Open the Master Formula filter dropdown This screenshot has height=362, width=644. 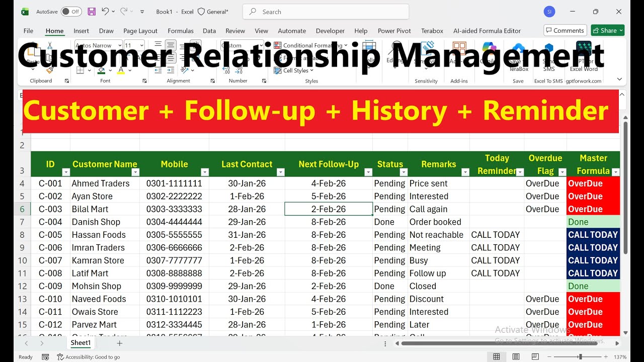616,172
